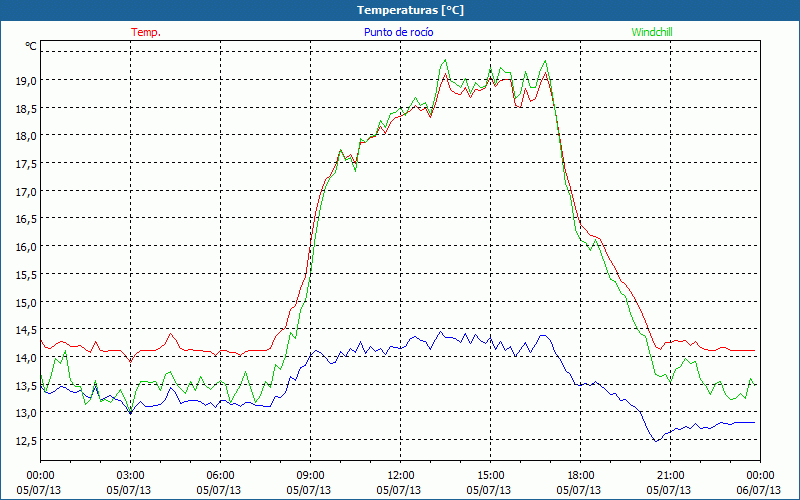Screen dimensions: 800x500
Task: Click the 13,5 y-axis value
Action: 27,385
